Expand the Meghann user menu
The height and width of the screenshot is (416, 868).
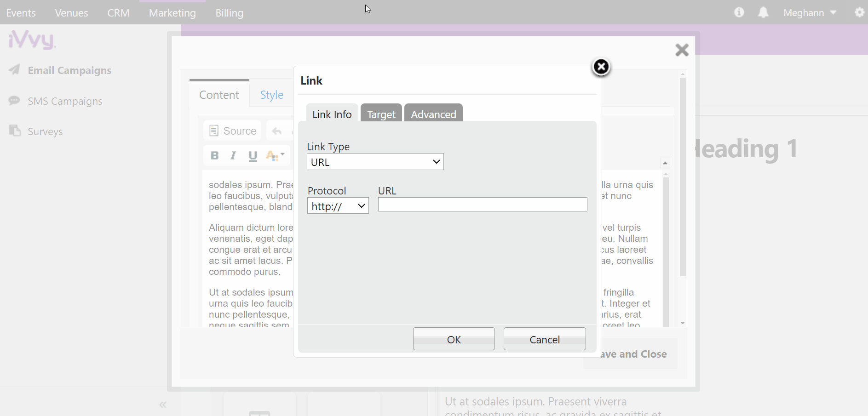[810, 13]
